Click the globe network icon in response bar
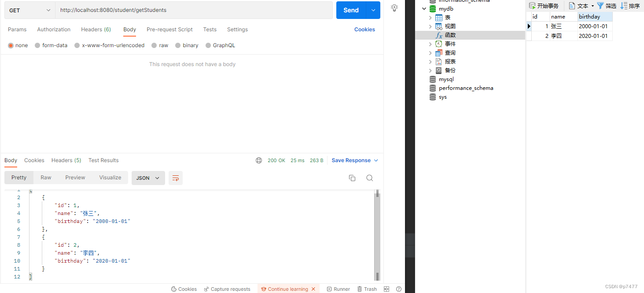The width and height of the screenshot is (644, 293). (x=259, y=160)
